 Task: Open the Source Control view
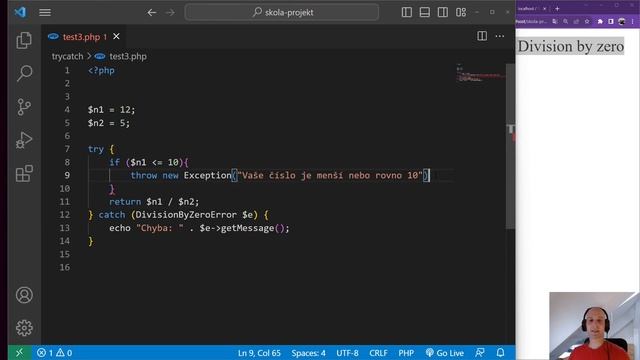point(24,107)
